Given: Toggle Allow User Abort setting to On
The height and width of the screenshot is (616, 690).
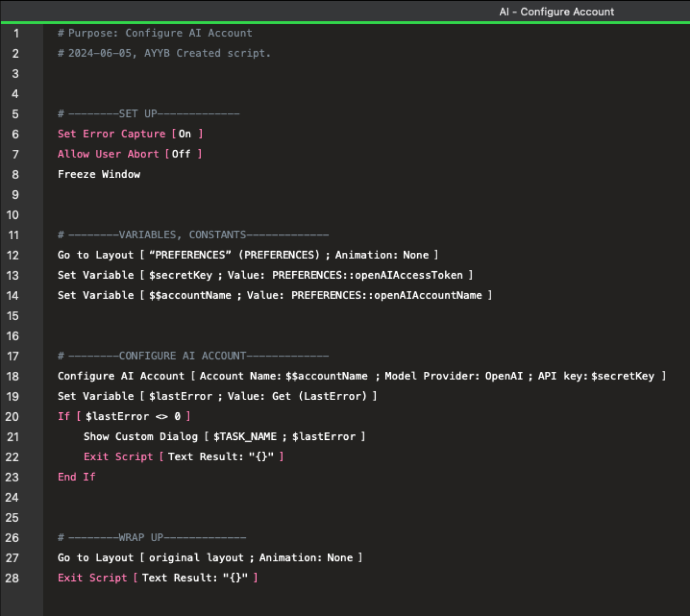Looking at the screenshot, I should coord(182,154).
